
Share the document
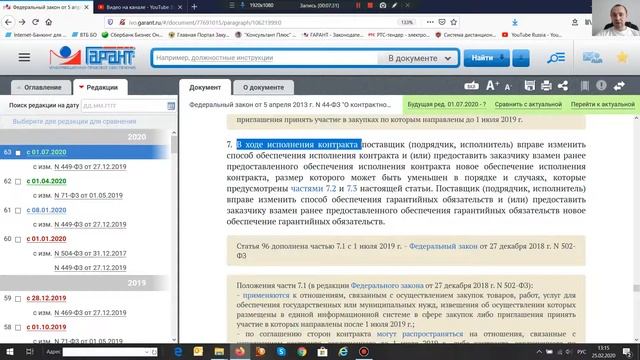[x=563, y=86]
